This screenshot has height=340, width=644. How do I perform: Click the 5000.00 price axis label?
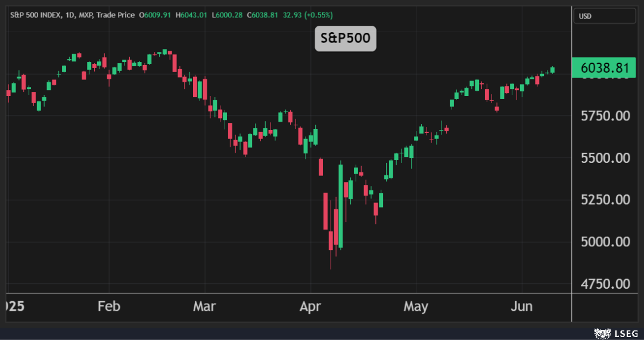(605, 242)
